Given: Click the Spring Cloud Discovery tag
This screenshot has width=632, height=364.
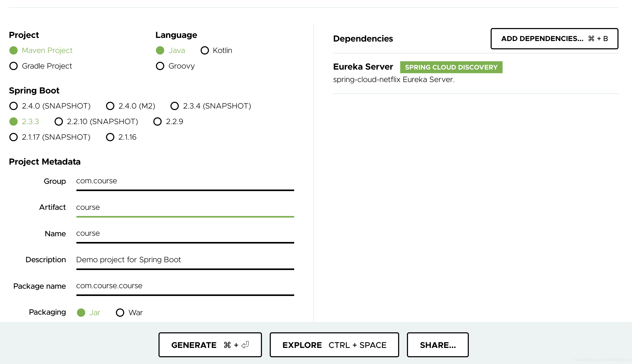Looking at the screenshot, I should click(x=451, y=67).
